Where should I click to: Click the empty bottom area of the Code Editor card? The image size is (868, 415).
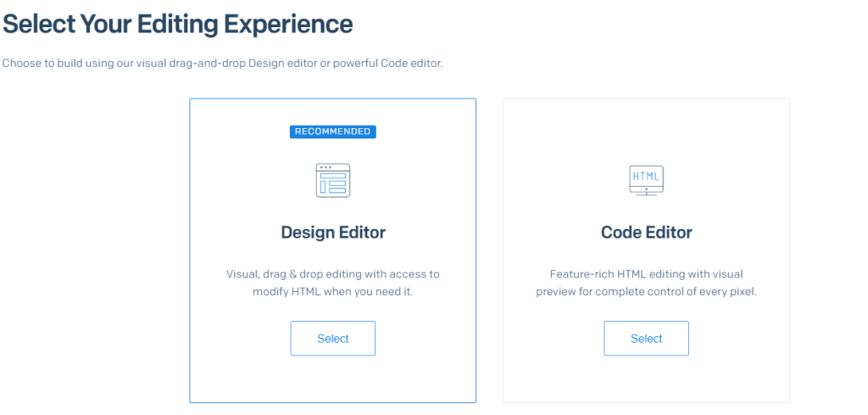tap(646, 380)
